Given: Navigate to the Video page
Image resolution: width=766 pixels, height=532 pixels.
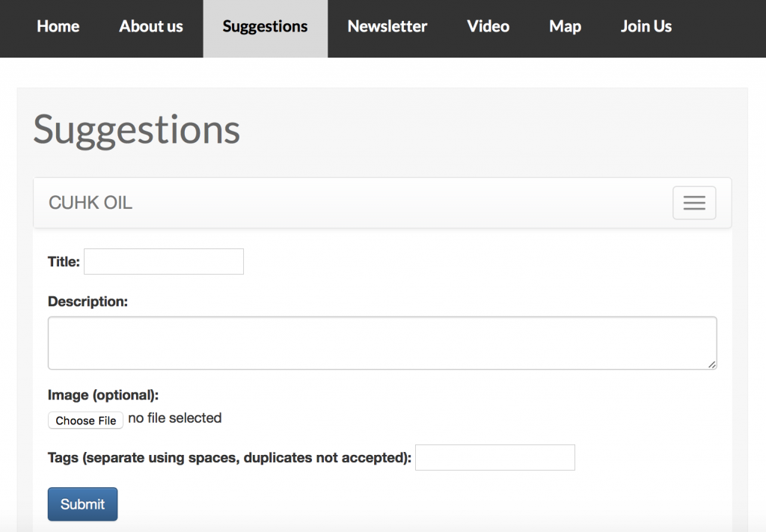Looking at the screenshot, I should click(x=488, y=26).
